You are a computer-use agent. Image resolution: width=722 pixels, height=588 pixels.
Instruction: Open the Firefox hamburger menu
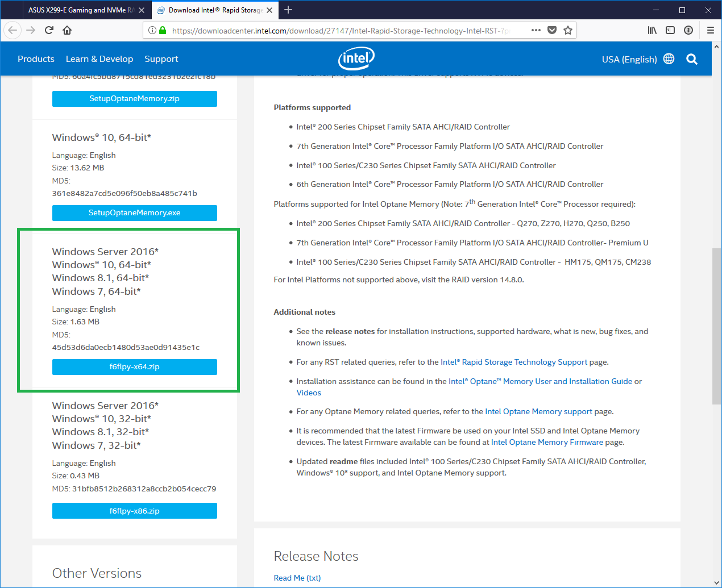point(710,30)
